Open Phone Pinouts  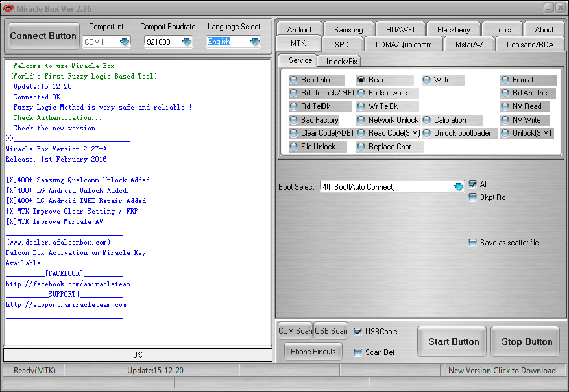coord(313,351)
